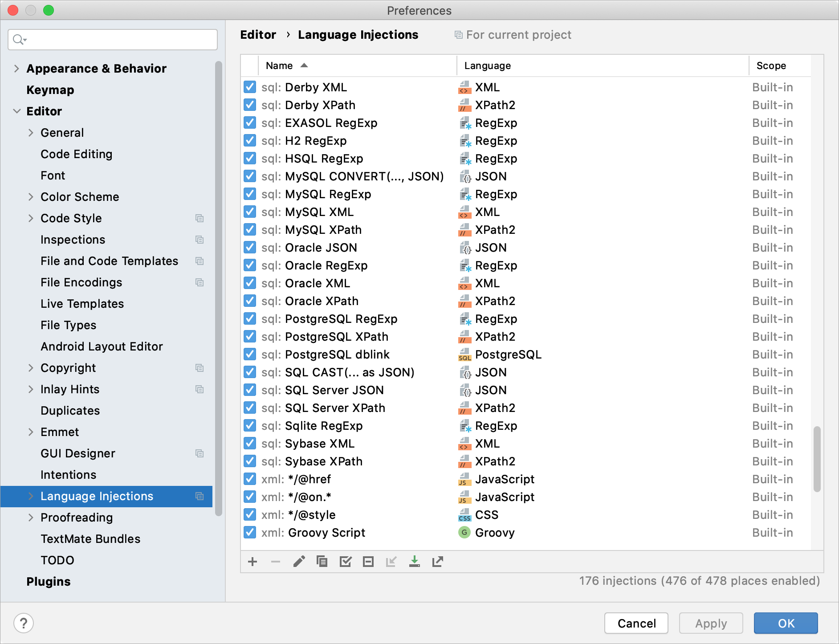
Task: Open the Keymap settings page
Action: point(50,90)
